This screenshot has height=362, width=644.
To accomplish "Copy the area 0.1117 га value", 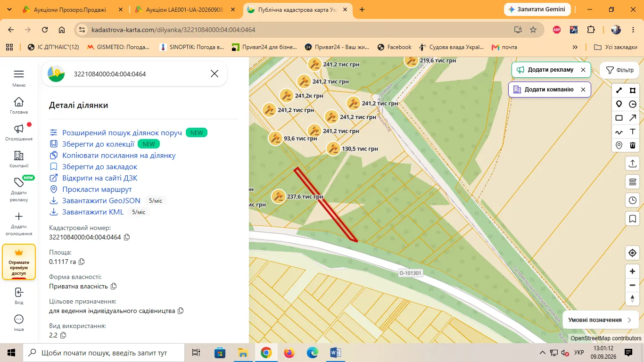I will coord(82,262).
